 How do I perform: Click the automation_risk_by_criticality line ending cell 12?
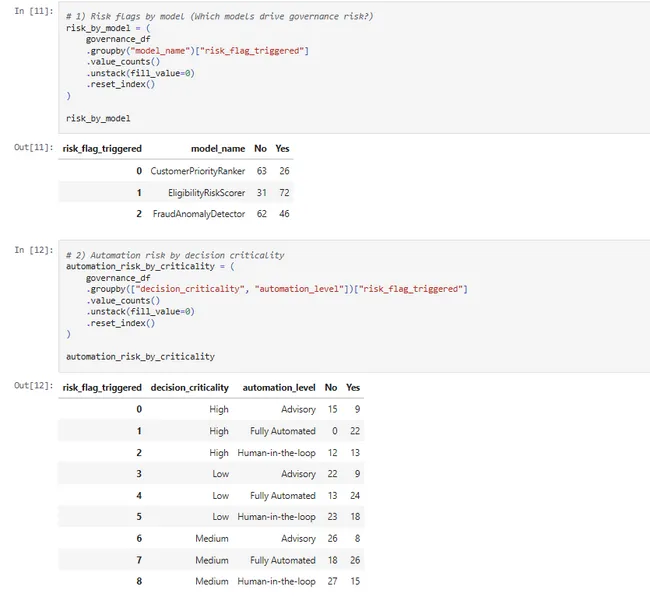(140, 356)
